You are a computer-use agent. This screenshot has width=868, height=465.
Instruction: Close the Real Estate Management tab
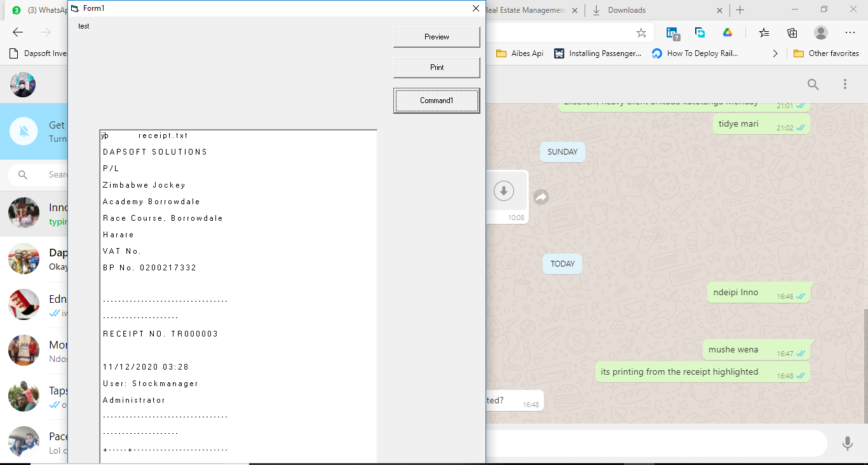tap(574, 10)
